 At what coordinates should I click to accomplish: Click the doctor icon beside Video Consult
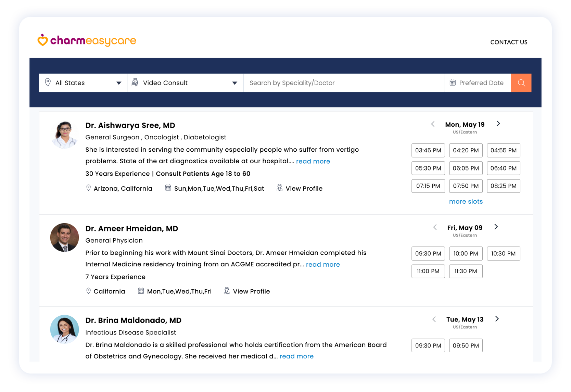pyautogui.click(x=135, y=83)
